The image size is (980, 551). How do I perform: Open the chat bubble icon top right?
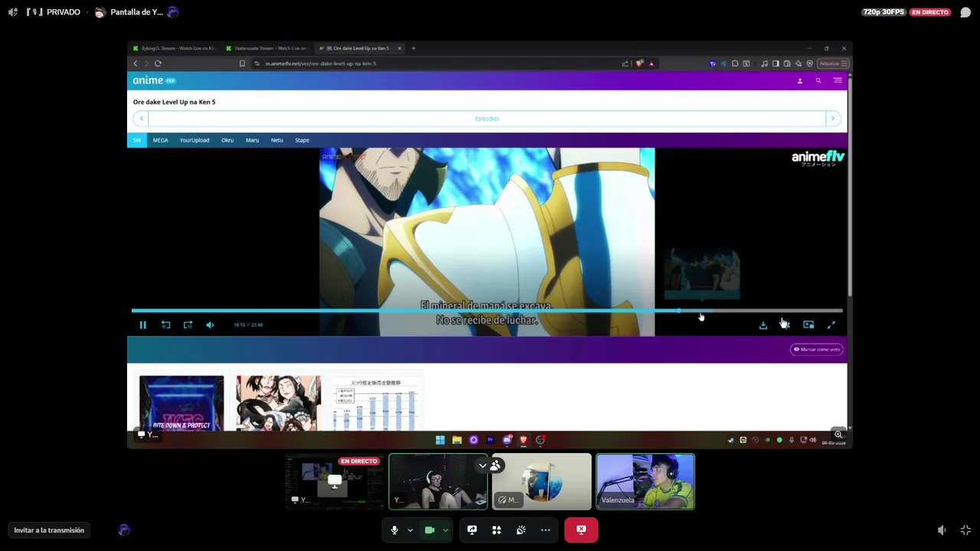[965, 12]
